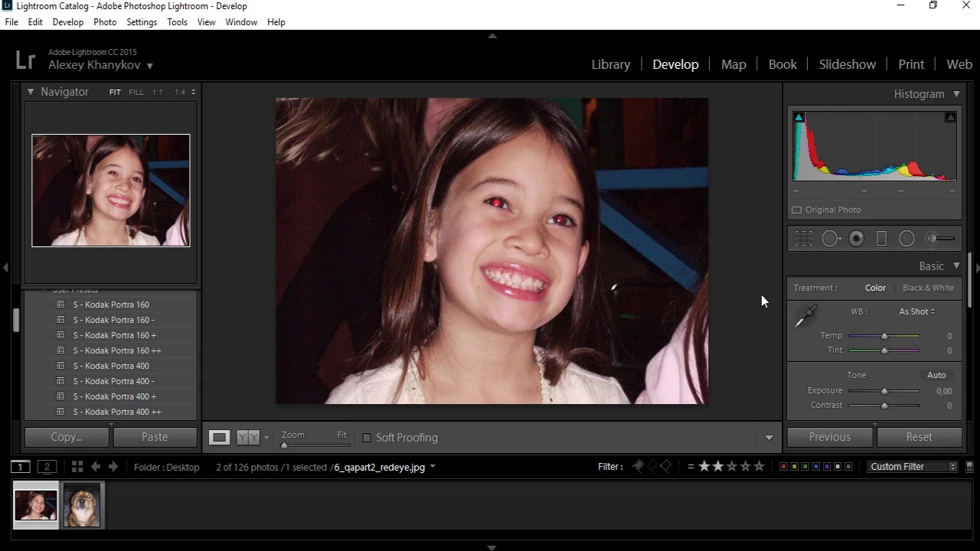The image size is (980, 551).
Task: Collapse the Histogram panel
Action: click(x=956, y=94)
